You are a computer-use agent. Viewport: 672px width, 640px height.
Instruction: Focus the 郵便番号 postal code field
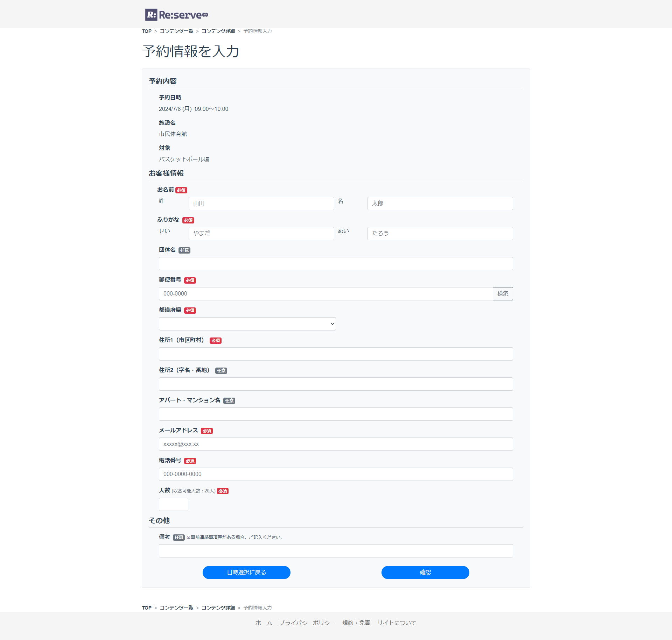point(325,294)
